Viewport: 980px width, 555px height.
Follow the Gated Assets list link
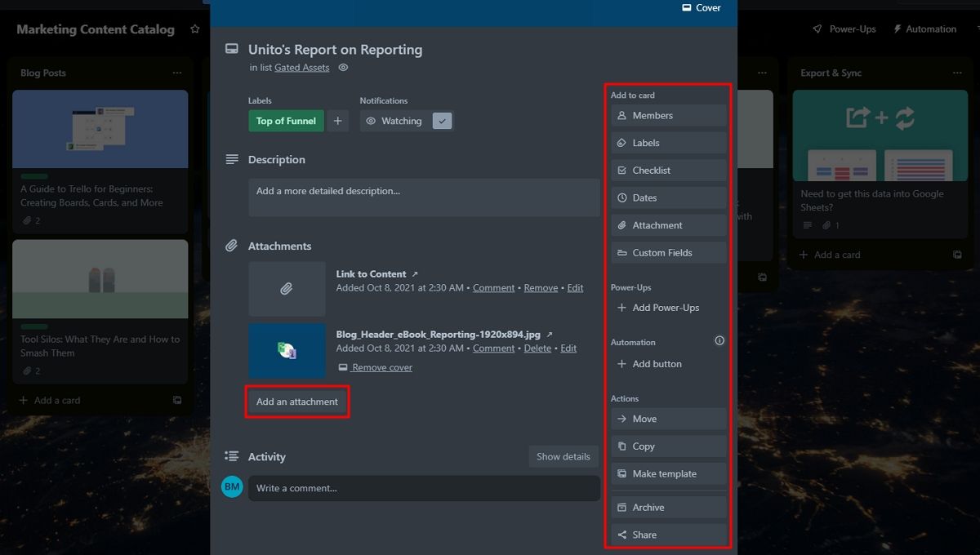pyautogui.click(x=301, y=68)
